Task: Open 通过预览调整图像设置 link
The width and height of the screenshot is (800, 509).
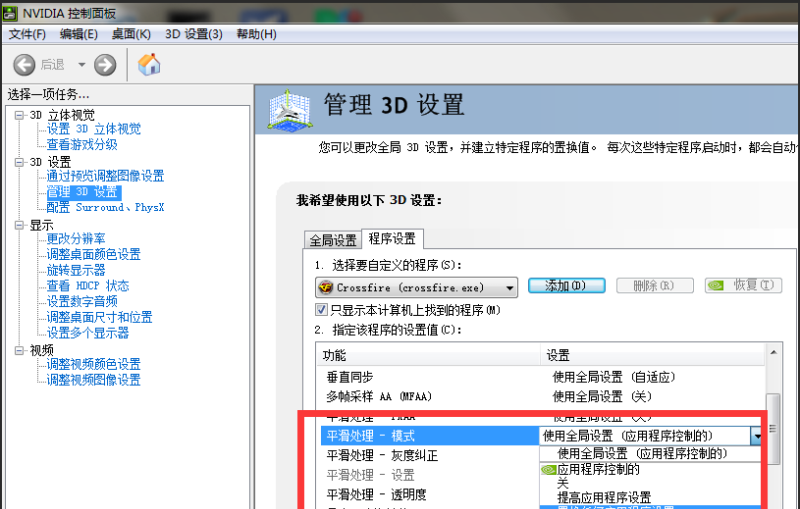Action: click(x=106, y=176)
